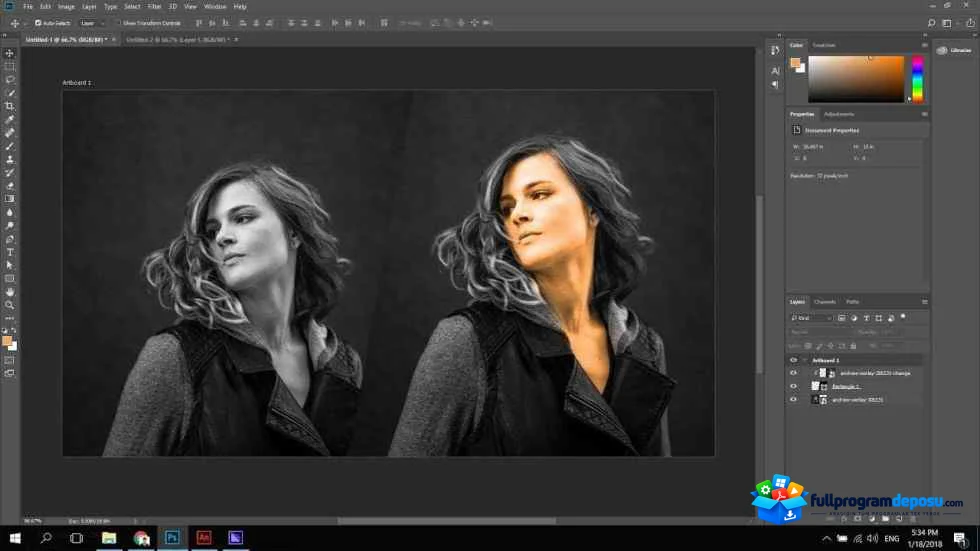Toggle the Auto-Select checkbox
Viewport: 980px width, 551px height.
(38, 23)
